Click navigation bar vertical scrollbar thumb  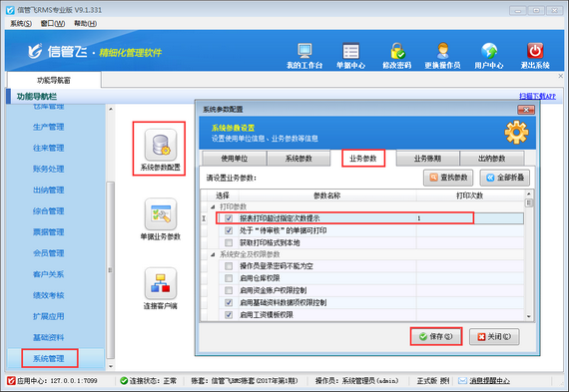click(x=111, y=270)
